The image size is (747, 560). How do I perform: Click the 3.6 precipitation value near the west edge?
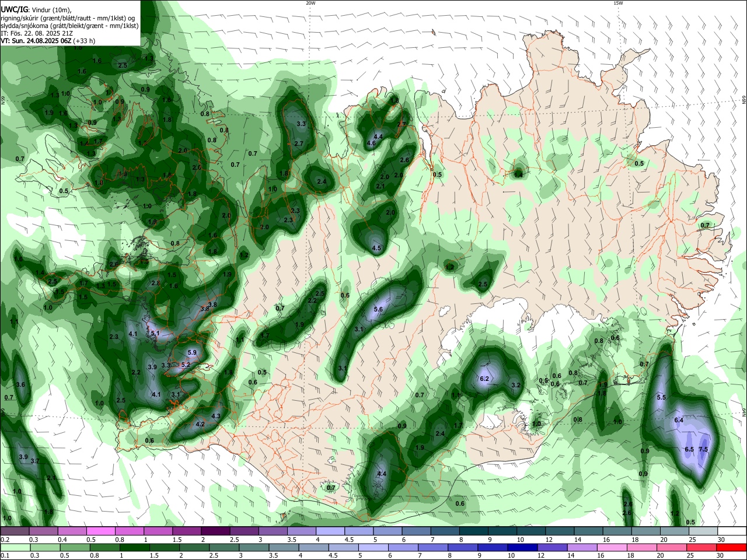(20, 385)
